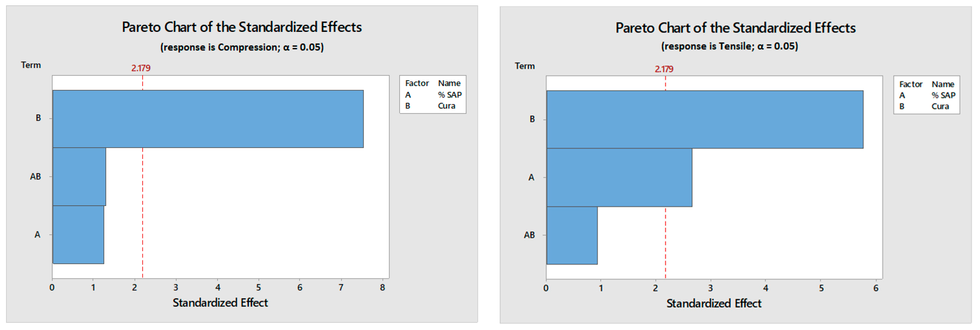Click bar B in the Compression chart
Image resolution: width=980 pixels, height=330 pixels.
[208, 119]
